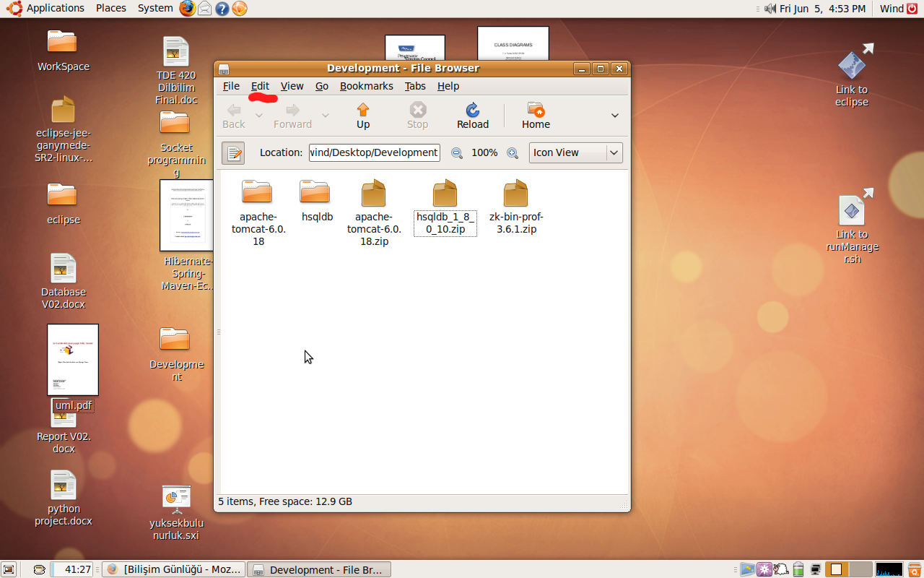924x578 pixels.
Task: Open the Places menu
Action: click(111, 8)
